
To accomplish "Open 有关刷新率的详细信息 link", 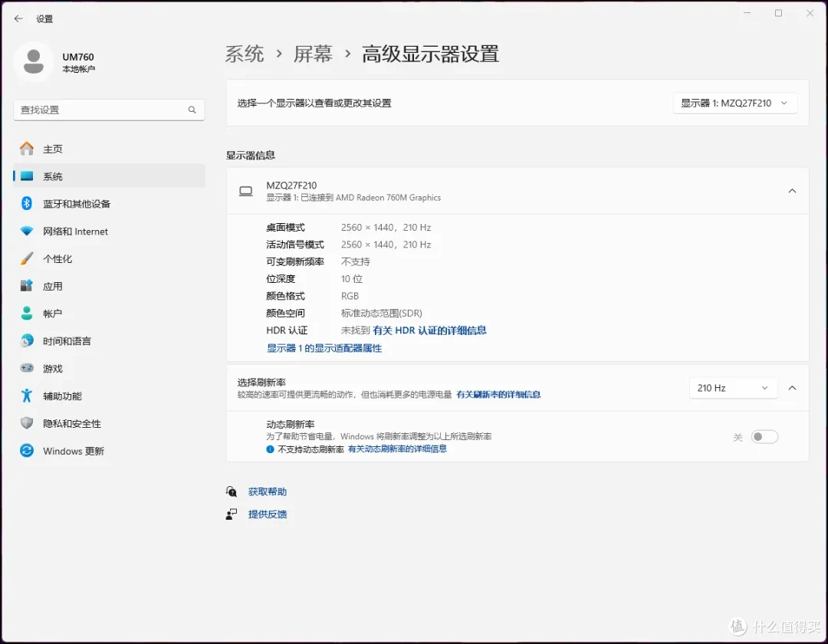I will pyautogui.click(x=498, y=394).
